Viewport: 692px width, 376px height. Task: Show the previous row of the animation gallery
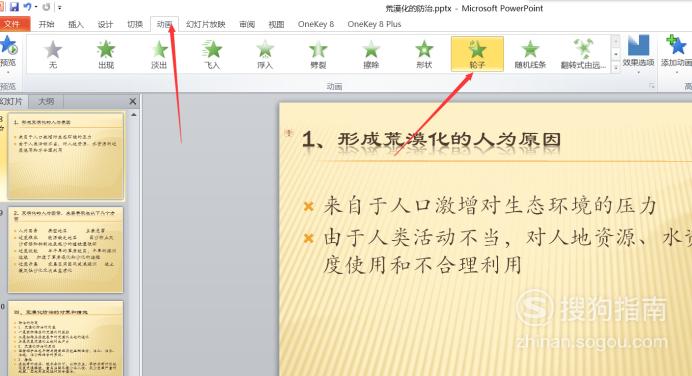(x=616, y=42)
